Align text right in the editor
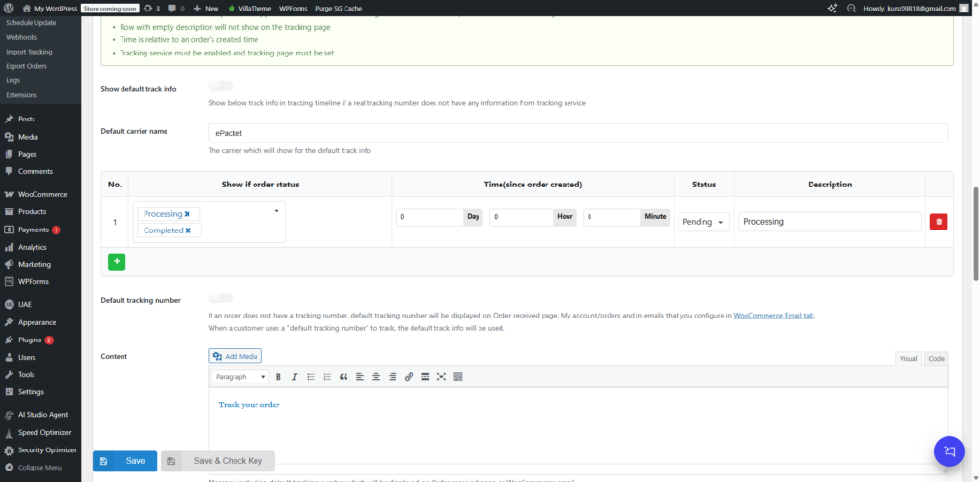 click(x=391, y=377)
